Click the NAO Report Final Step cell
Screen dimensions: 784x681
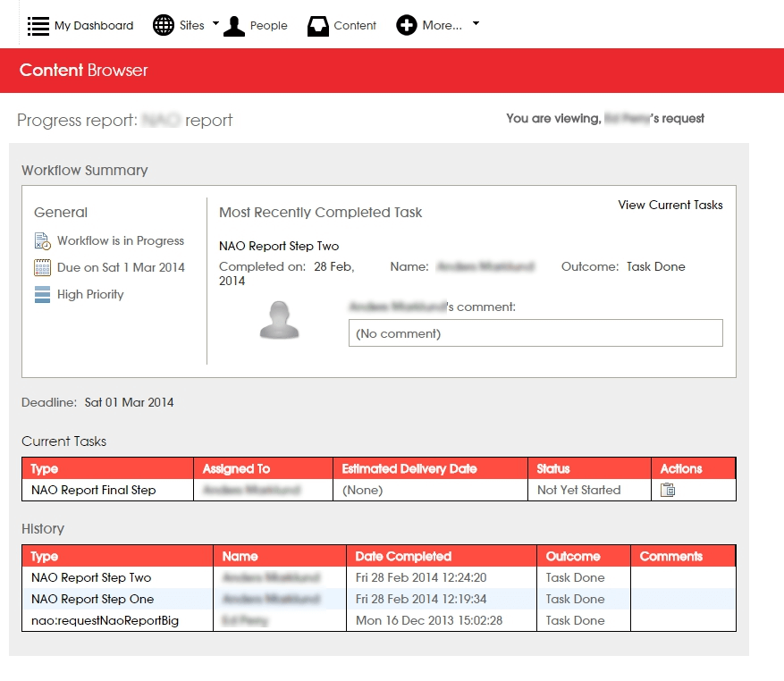[x=107, y=490]
